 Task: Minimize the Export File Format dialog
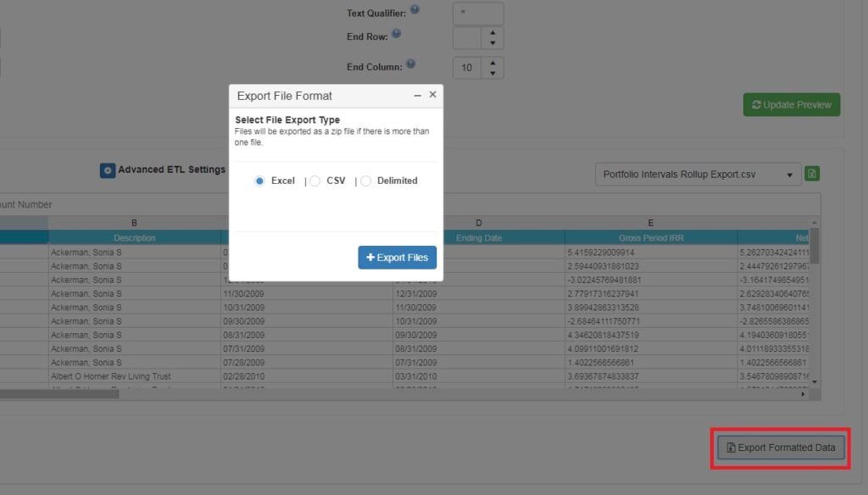[417, 96]
